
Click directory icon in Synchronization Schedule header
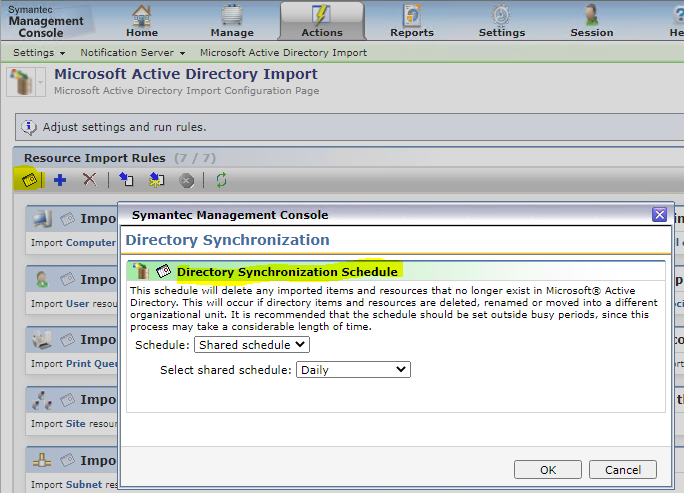(140, 271)
